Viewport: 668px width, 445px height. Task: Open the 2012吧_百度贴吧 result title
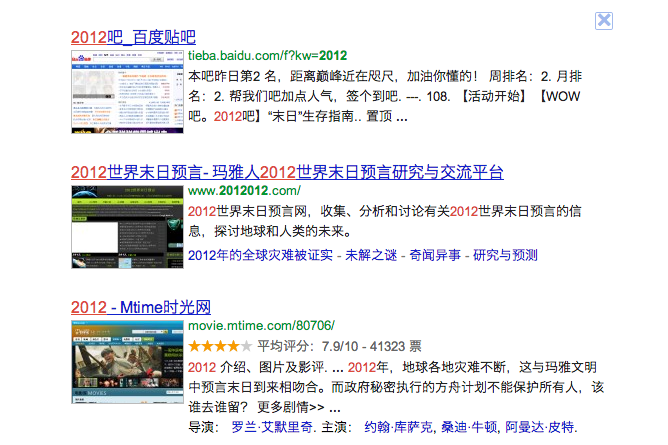132,37
